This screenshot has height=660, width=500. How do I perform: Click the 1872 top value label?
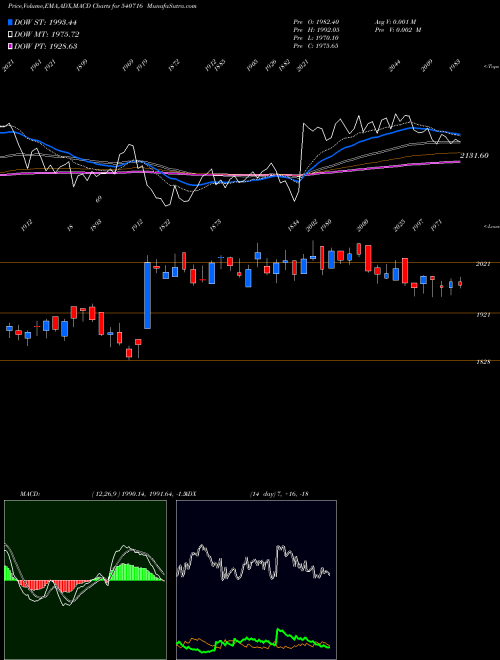point(174,66)
